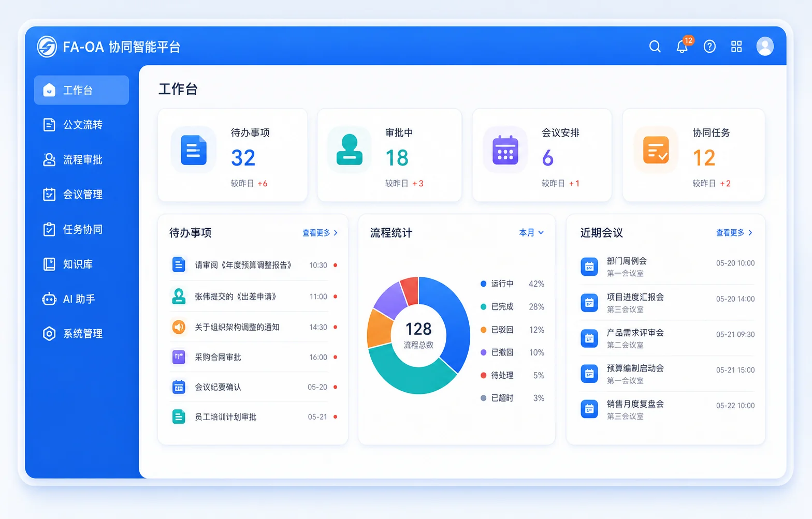Open 系统管理 sidebar item
This screenshot has height=519, width=812.
81,333
